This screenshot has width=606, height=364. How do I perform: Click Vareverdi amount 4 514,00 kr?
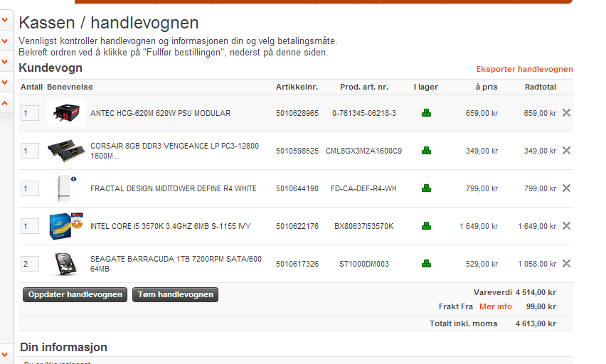click(536, 292)
